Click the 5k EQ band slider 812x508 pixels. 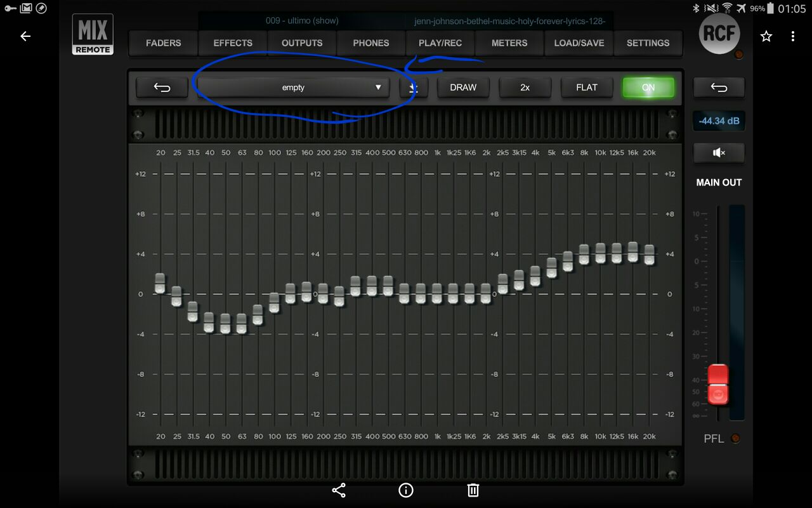click(551, 267)
